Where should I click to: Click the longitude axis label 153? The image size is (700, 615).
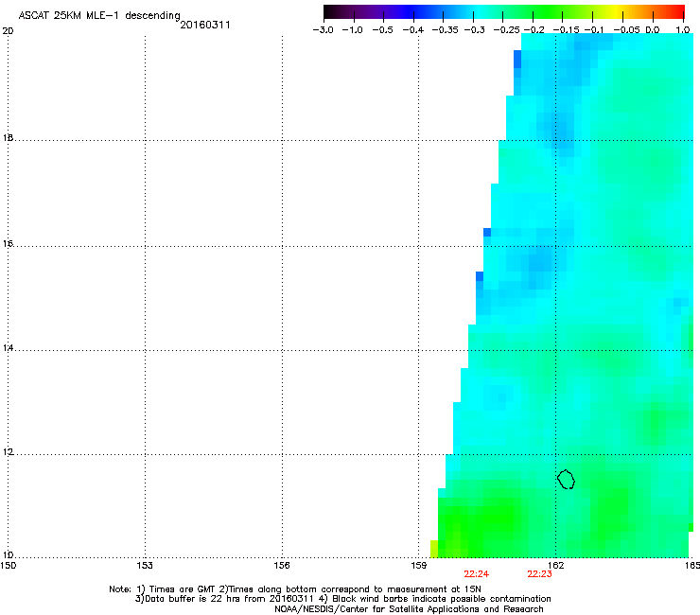[x=145, y=566]
